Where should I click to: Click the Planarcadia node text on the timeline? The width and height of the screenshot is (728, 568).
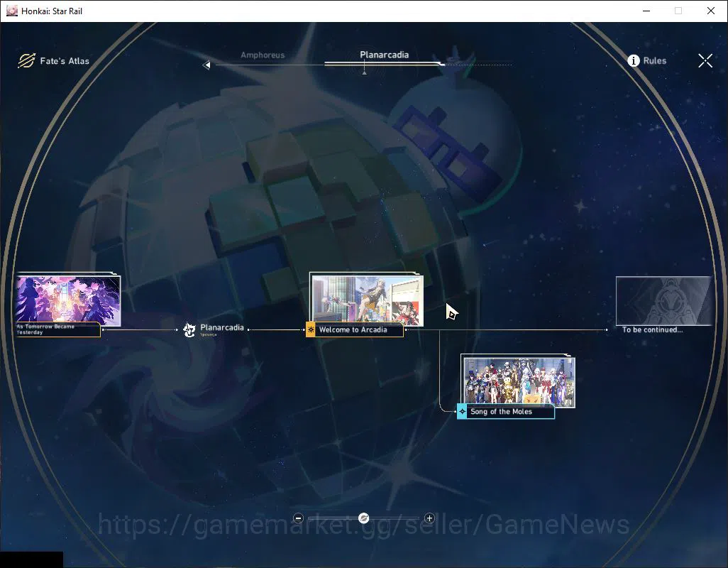click(222, 327)
